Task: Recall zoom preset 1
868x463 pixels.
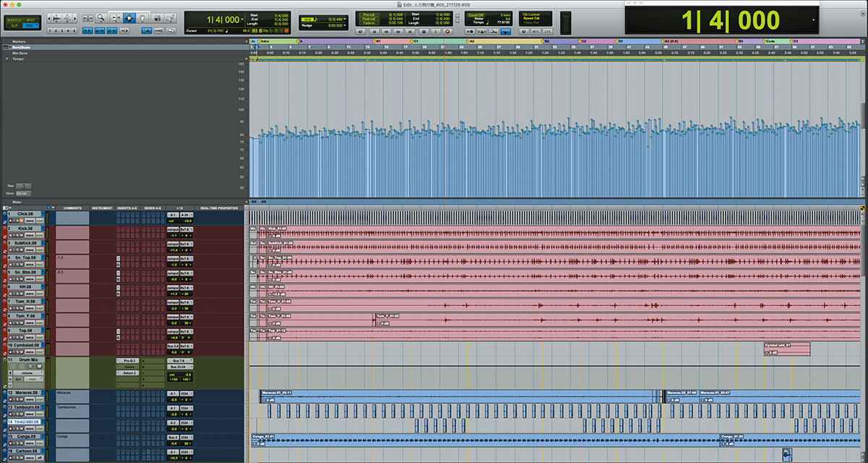Action: [50, 30]
